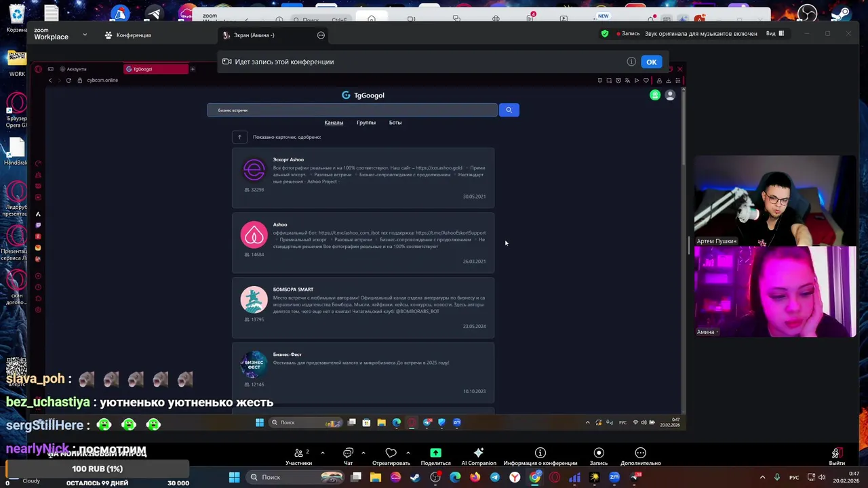This screenshot has width=868, height=488.
Task: Click the up-arrow button beside 'Показано карточек'
Action: 239,137
